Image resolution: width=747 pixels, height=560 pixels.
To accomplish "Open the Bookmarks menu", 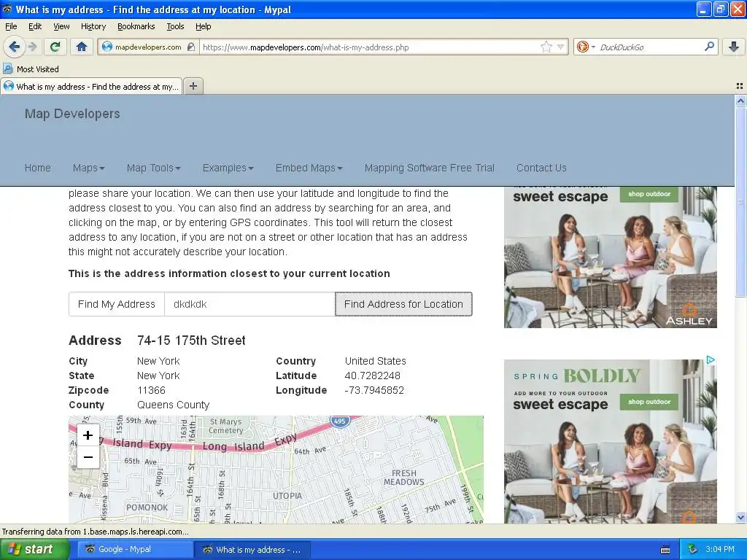I will (136, 26).
